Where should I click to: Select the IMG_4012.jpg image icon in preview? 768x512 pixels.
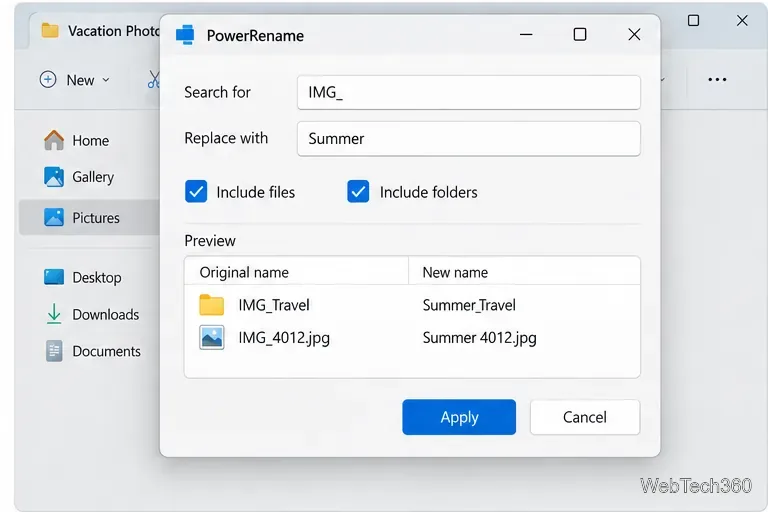pyautogui.click(x=212, y=338)
